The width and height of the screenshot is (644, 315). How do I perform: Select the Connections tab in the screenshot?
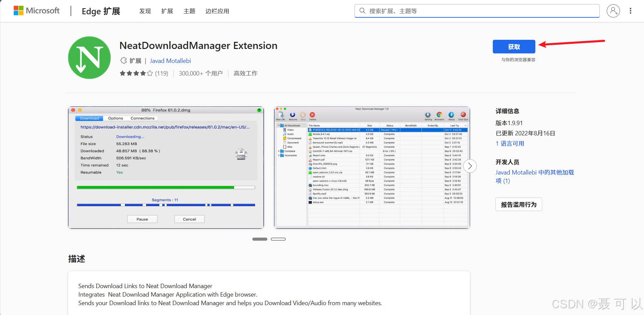coord(142,118)
